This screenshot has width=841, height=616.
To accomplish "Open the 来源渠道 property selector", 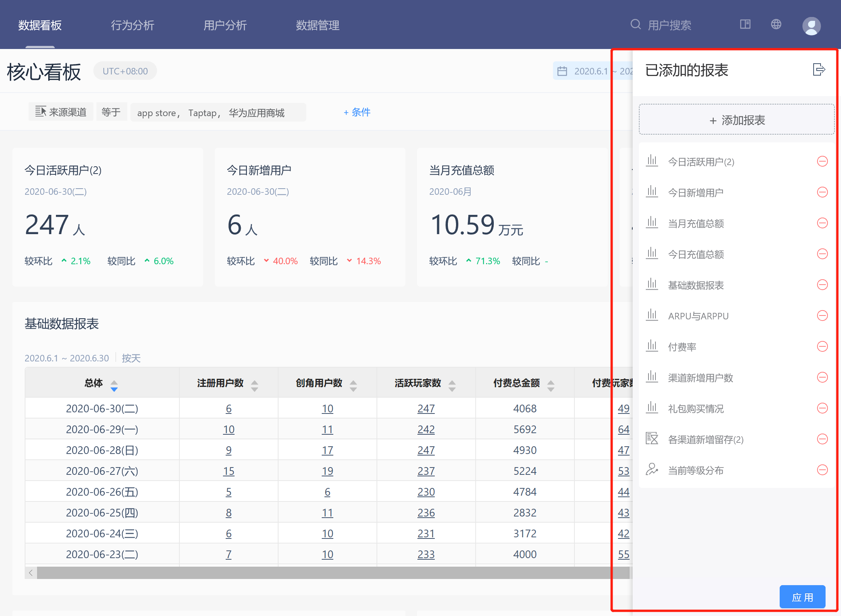I will 61,112.
